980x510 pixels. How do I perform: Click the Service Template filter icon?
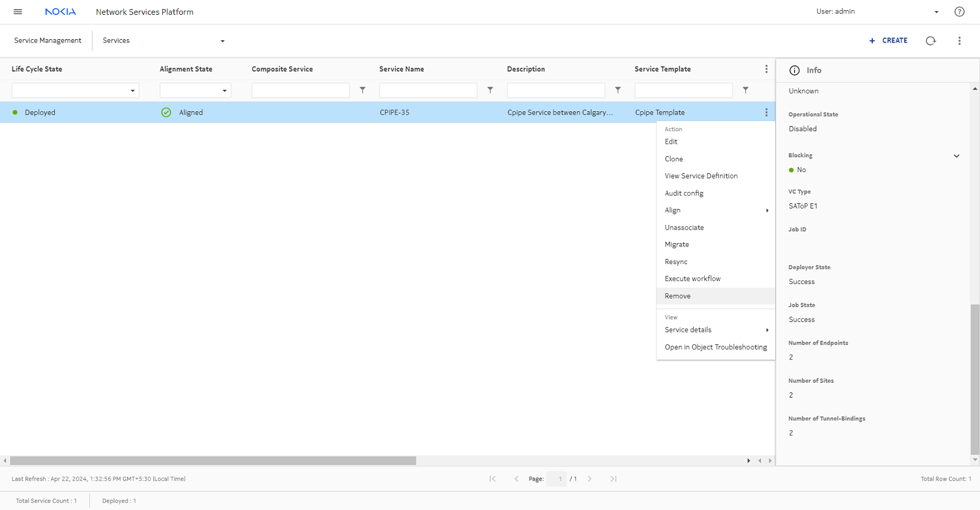[746, 90]
